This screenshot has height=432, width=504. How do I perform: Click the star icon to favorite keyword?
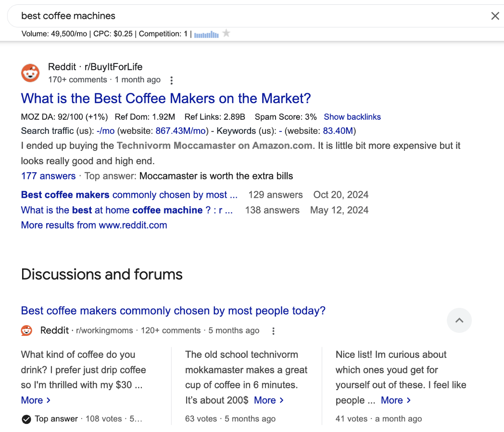click(x=227, y=34)
